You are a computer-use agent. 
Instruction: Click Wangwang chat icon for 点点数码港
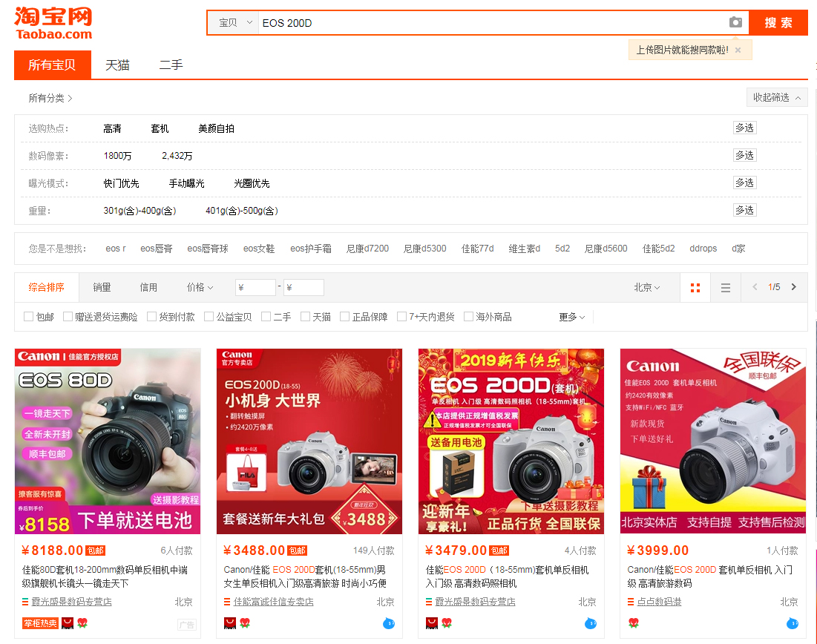pos(793,623)
